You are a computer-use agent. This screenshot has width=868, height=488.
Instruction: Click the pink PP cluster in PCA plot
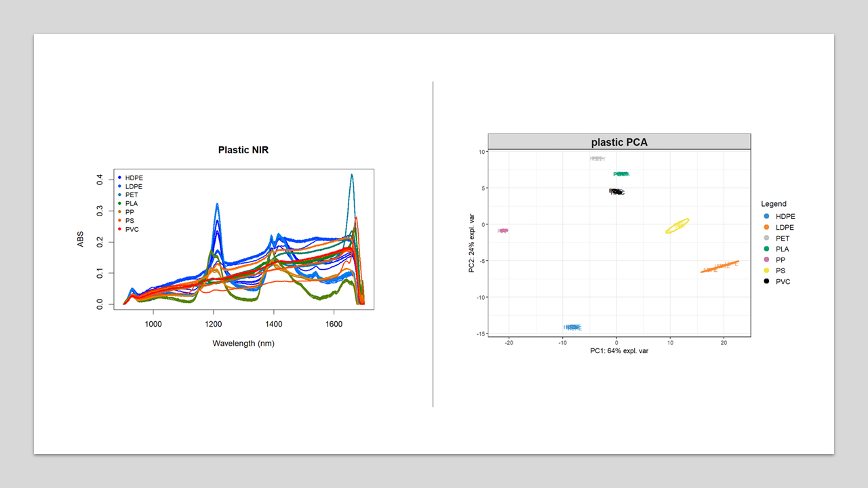pyautogui.click(x=503, y=230)
